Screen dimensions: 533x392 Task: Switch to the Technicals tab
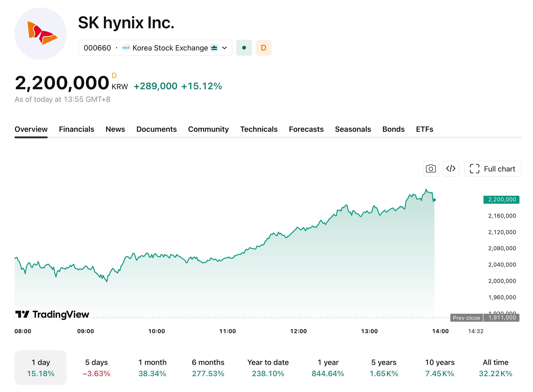tap(259, 129)
